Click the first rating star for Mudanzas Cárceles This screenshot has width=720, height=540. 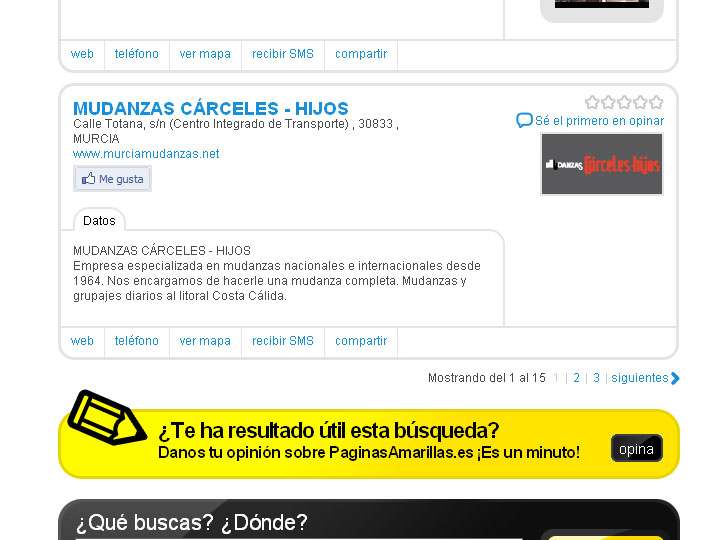[592, 102]
